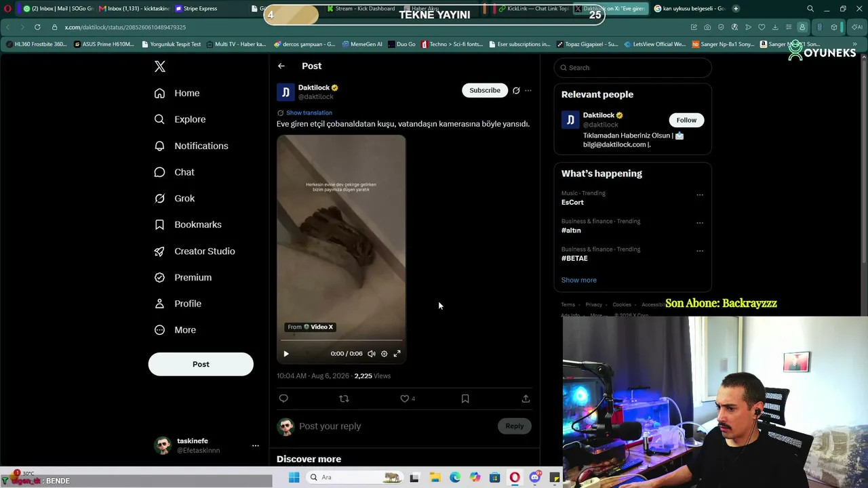Play the video in the post
The width and height of the screenshot is (868, 488).
286,354
